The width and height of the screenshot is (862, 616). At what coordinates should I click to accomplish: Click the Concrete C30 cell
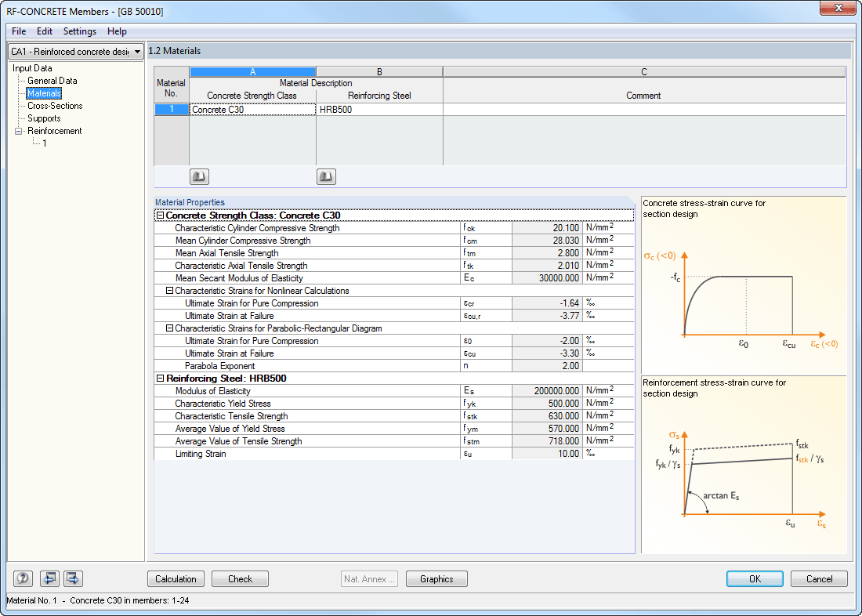point(253,110)
